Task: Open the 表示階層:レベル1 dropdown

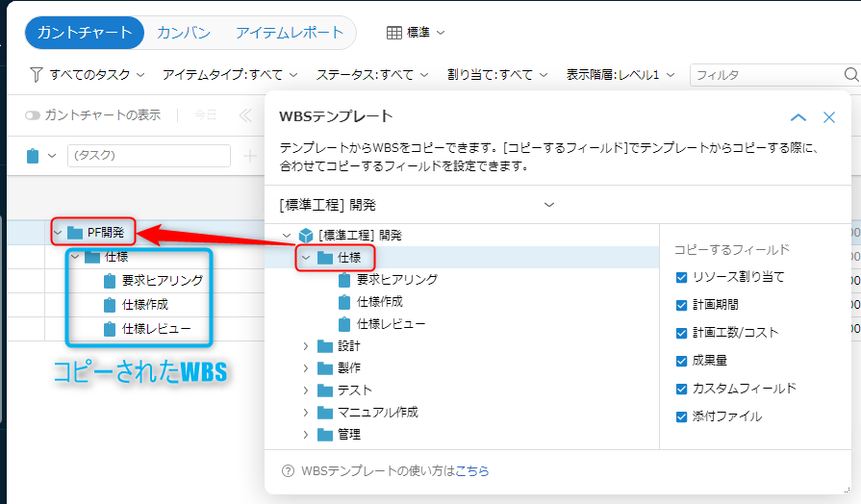Action: (620, 75)
